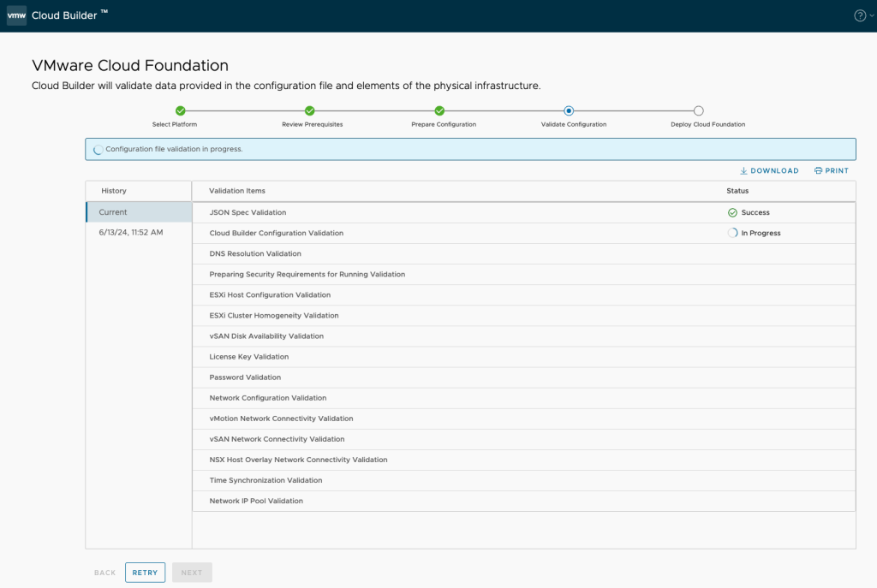Select the Password Validation row

coord(523,377)
